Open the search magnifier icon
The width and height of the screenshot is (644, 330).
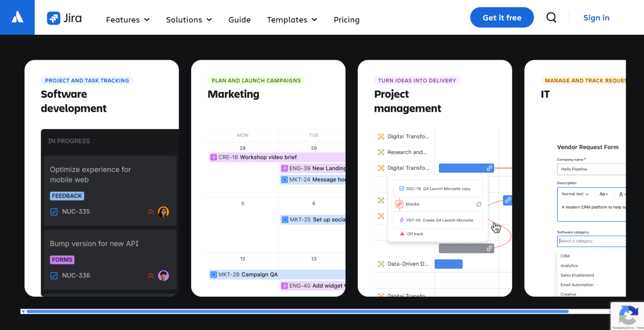[x=551, y=18]
